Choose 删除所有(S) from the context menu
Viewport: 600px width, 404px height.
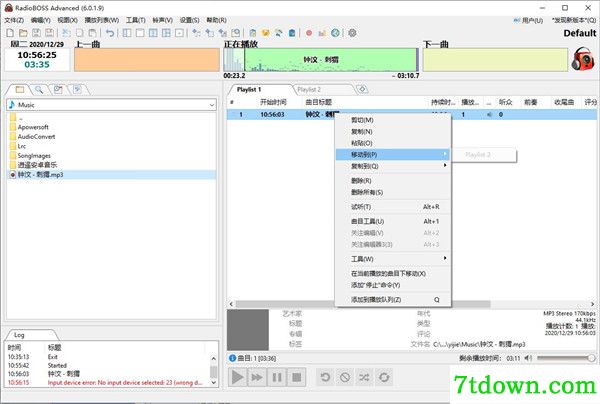coord(393,192)
